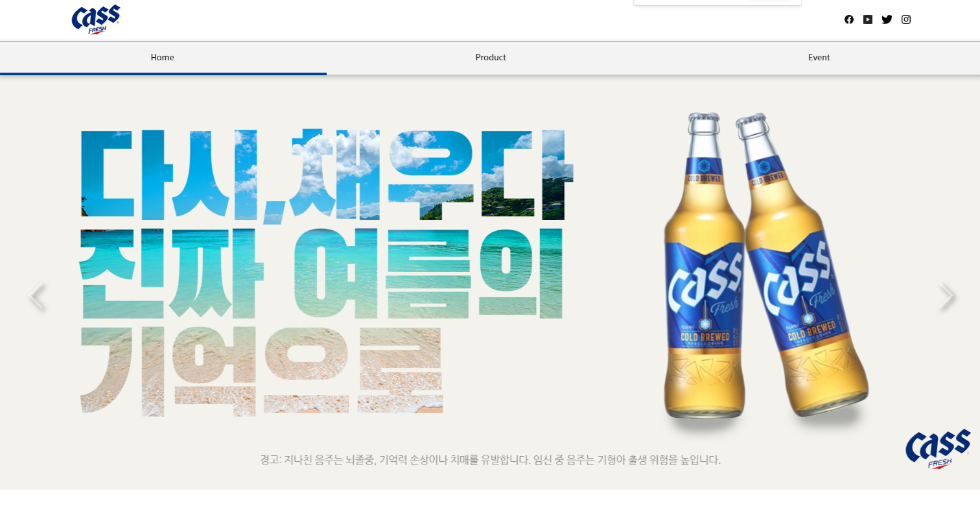The width and height of the screenshot is (980, 517).
Task: Click the Cass Fresh logo in header
Action: [96, 19]
